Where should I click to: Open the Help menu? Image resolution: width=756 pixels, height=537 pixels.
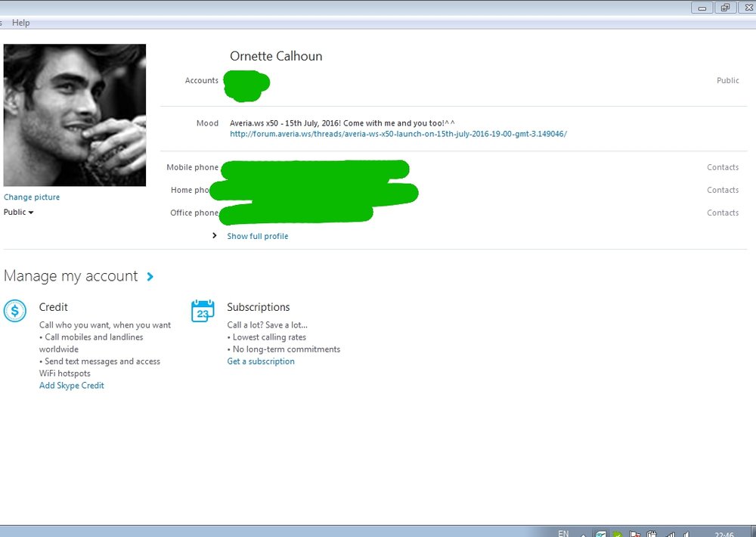(21, 23)
